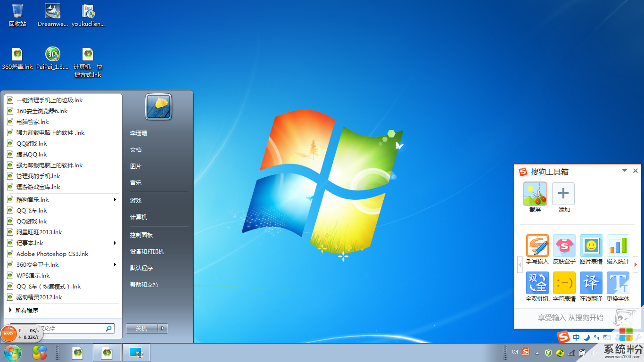
Task: Click the CH language indicator in taskbar
Action: point(515,352)
